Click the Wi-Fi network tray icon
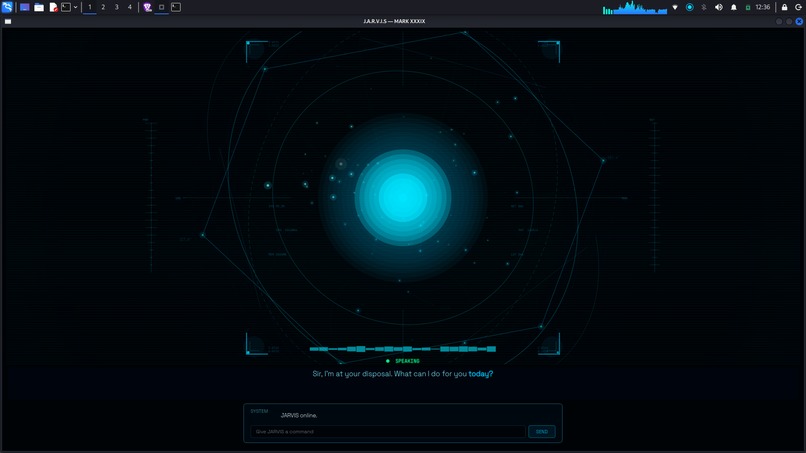Viewport: 806px width, 453px height. (x=675, y=7)
